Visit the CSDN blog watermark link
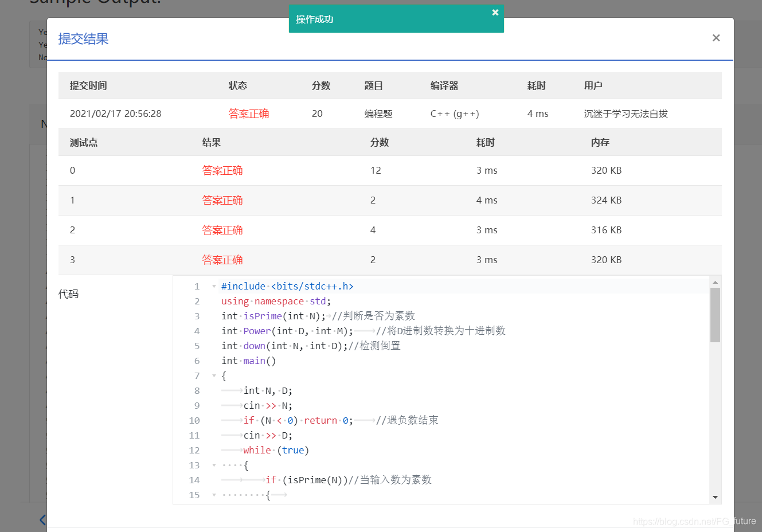This screenshot has height=532, width=762. (694, 521)
